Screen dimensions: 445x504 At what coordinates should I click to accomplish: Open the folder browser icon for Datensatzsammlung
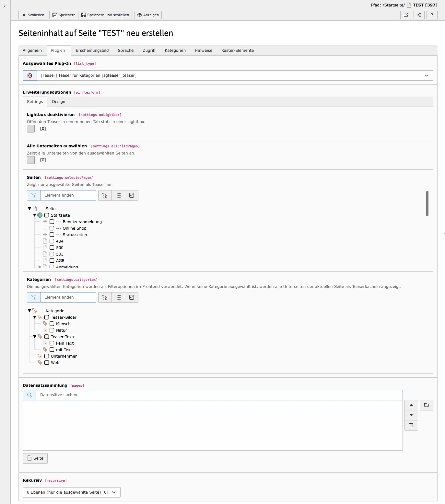tap(427, 405)
